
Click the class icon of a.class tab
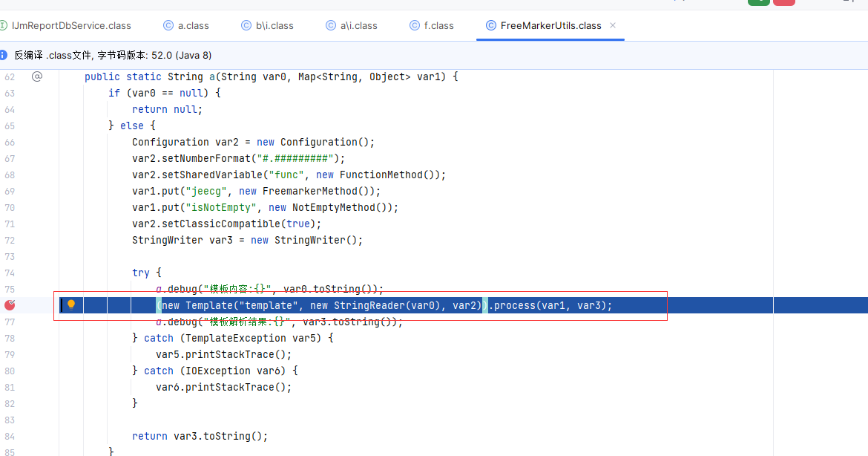pyautogui.click(x=168, y=25)
